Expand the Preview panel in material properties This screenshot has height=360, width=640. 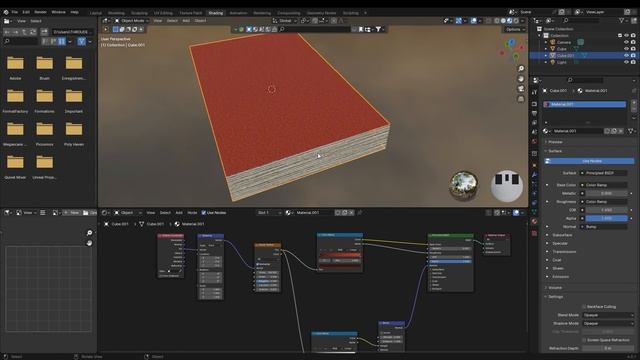555,142
